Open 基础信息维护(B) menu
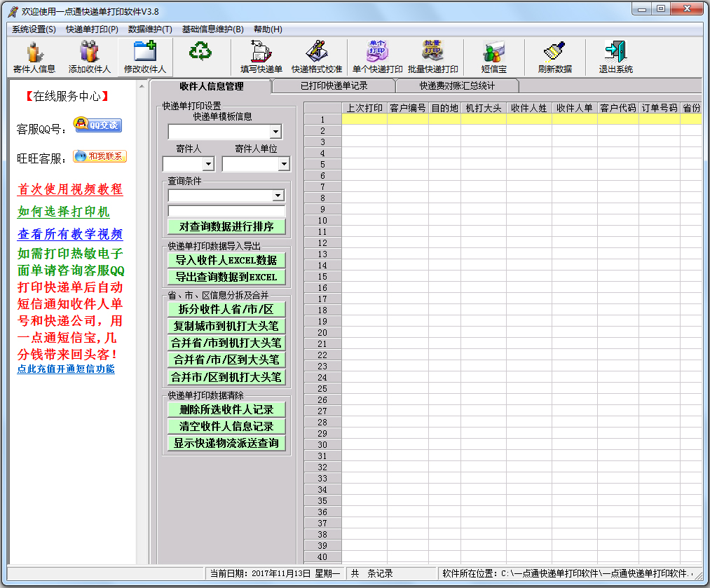The width and height of the screenshot is (710, 588). (x=213, y=29)
